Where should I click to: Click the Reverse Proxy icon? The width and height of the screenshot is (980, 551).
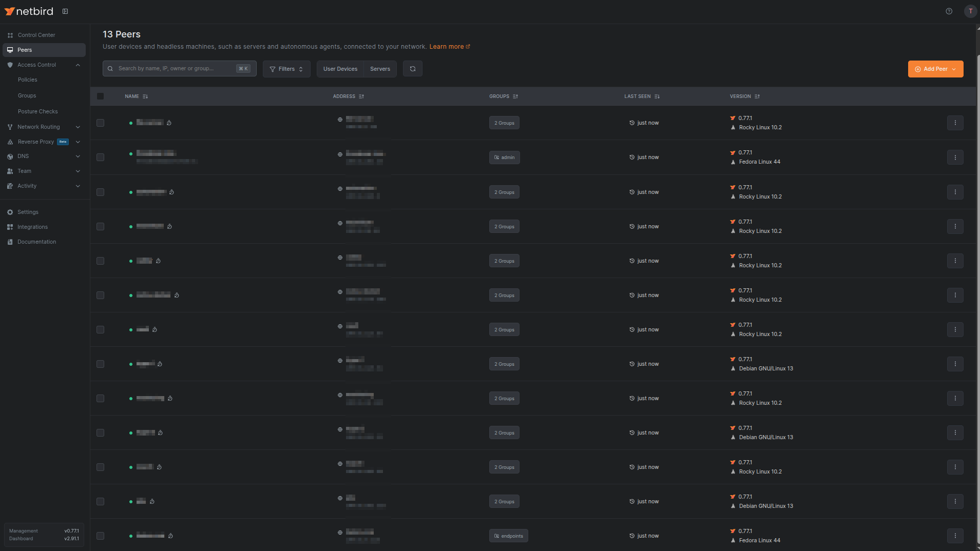tap(10, 142)
